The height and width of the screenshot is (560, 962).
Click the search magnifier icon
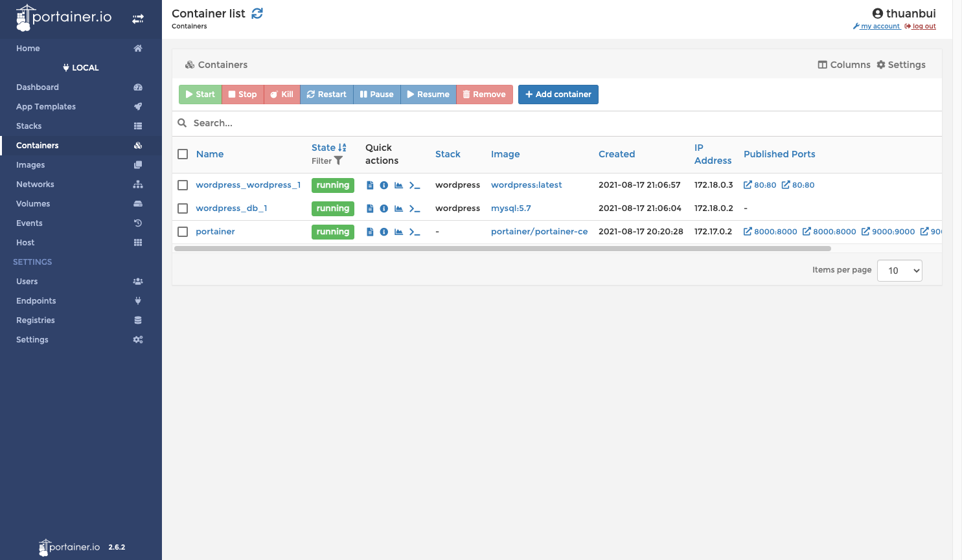coord(182,123)
